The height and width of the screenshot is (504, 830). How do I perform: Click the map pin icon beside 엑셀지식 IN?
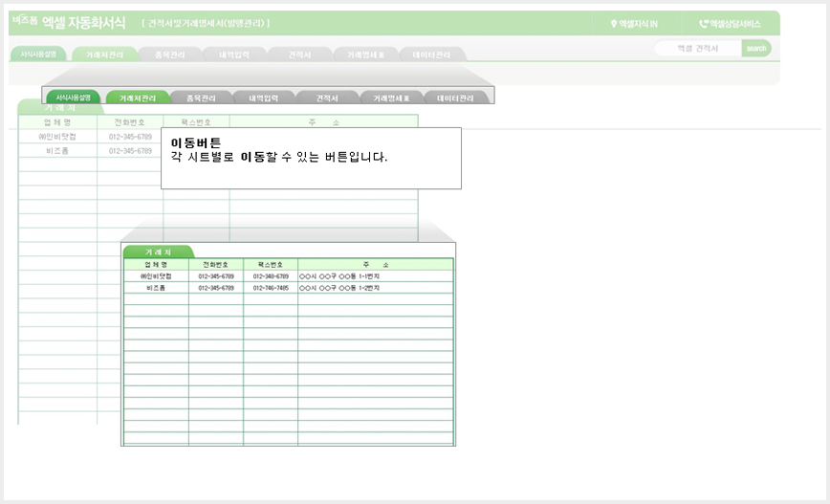click(614, 24)
